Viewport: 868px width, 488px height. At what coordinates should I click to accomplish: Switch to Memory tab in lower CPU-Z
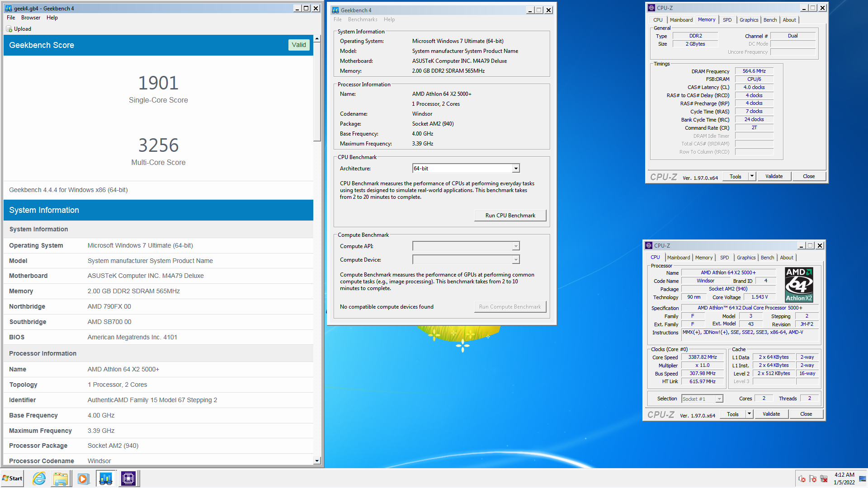pos(703,258)
